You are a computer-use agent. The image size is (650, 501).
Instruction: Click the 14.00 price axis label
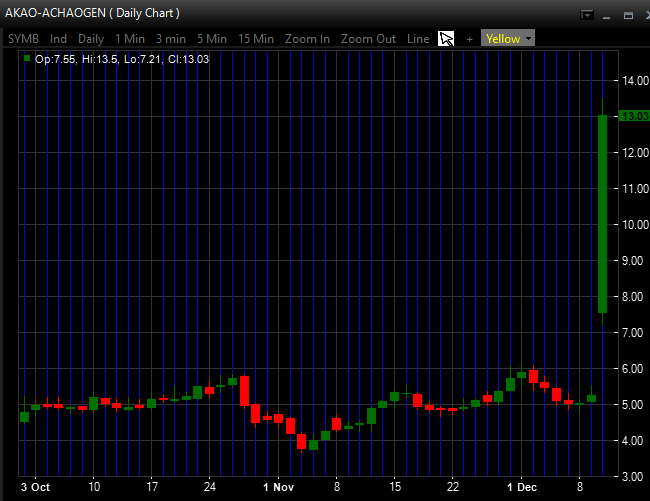tap(635, 80)
